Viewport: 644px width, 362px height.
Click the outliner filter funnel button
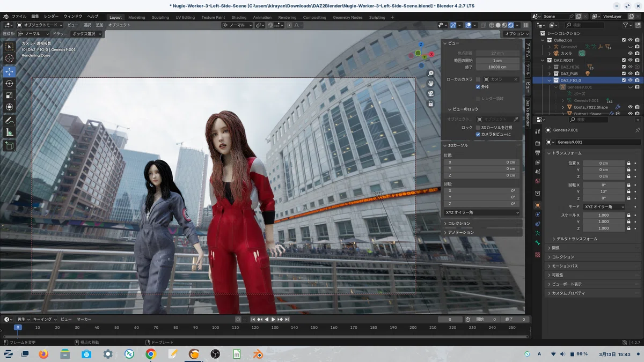coord(624,25)
